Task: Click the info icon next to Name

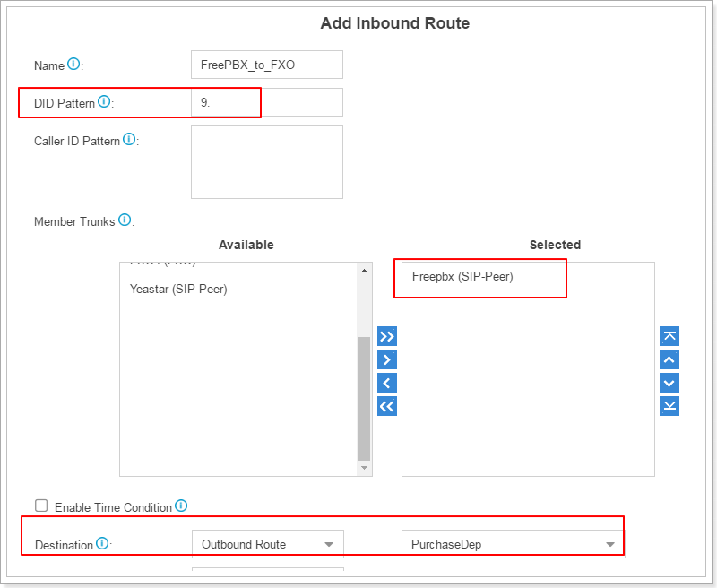Action: pyautogui.click(x=73, y=65)
